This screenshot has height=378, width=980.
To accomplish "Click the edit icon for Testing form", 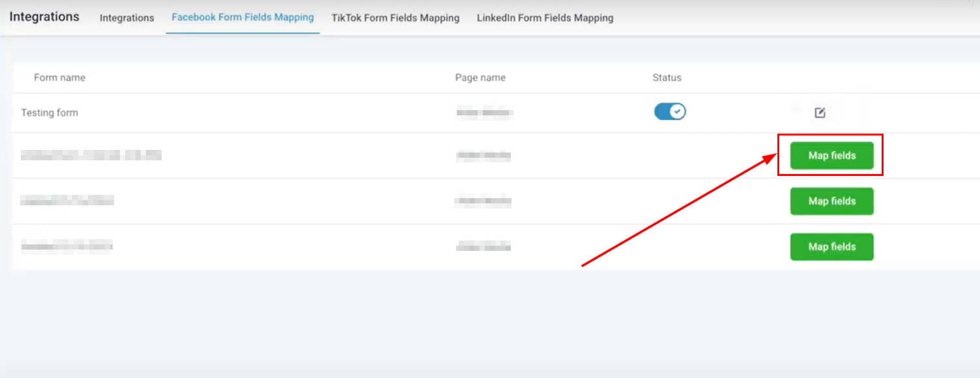I will point(820,113).
